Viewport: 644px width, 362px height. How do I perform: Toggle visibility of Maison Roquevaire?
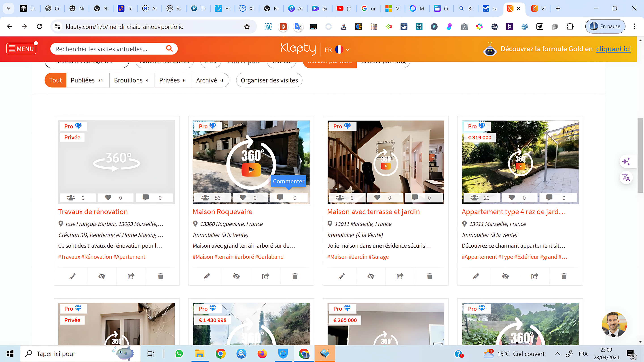[236, 276]
